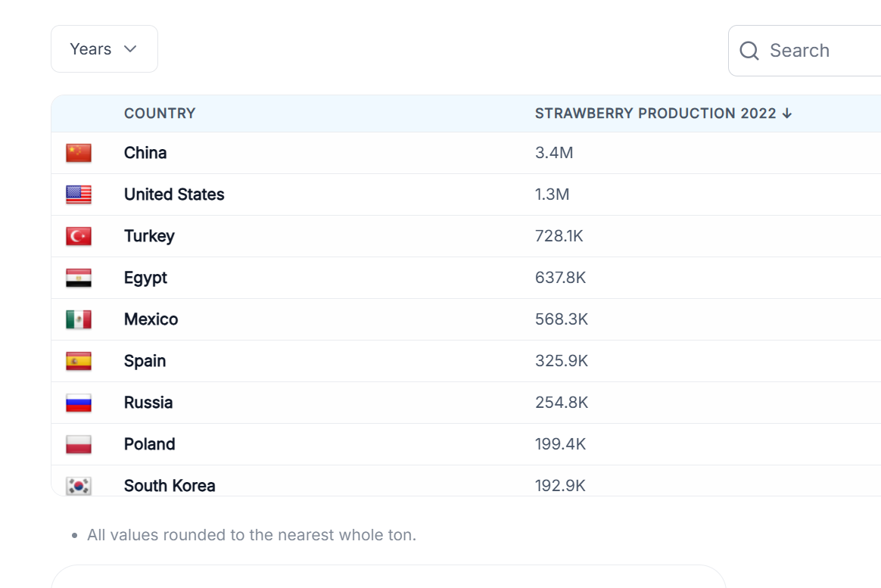The height and width of the screenshot is (588, 881).
Task: Click the search magnifier icon
Action: pos(749,51)
